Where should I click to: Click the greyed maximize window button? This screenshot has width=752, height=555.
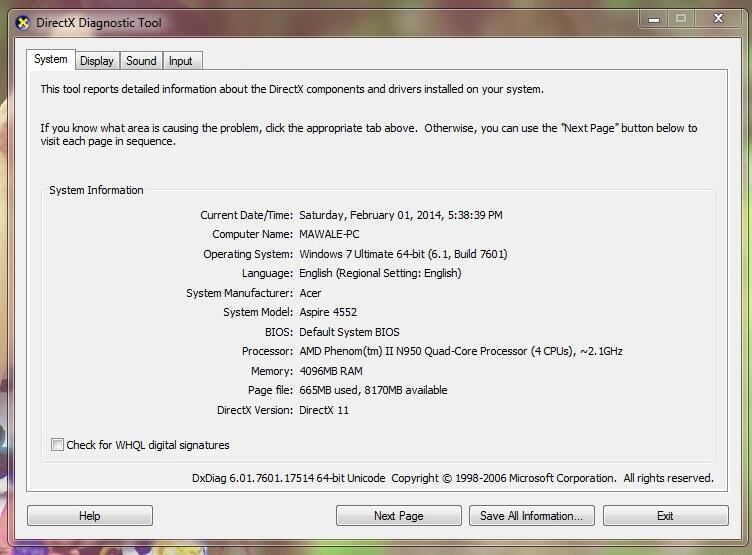point(681,19)
